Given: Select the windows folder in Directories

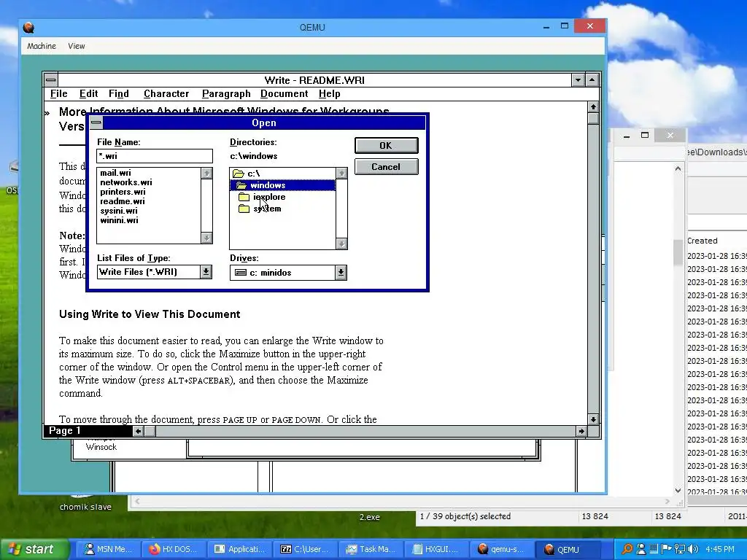Looking at the screenshot, I should pos(282,185).
